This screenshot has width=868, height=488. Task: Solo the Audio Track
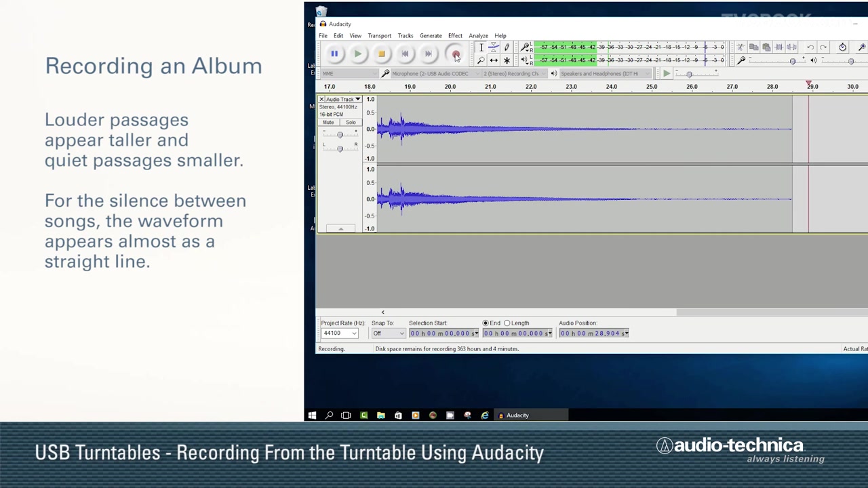351,123
